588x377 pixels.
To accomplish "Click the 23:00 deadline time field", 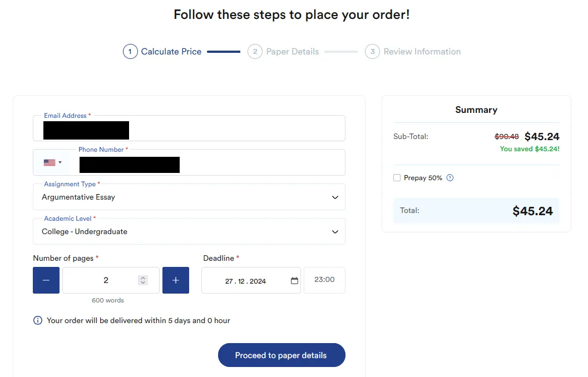I will [324, 280].
